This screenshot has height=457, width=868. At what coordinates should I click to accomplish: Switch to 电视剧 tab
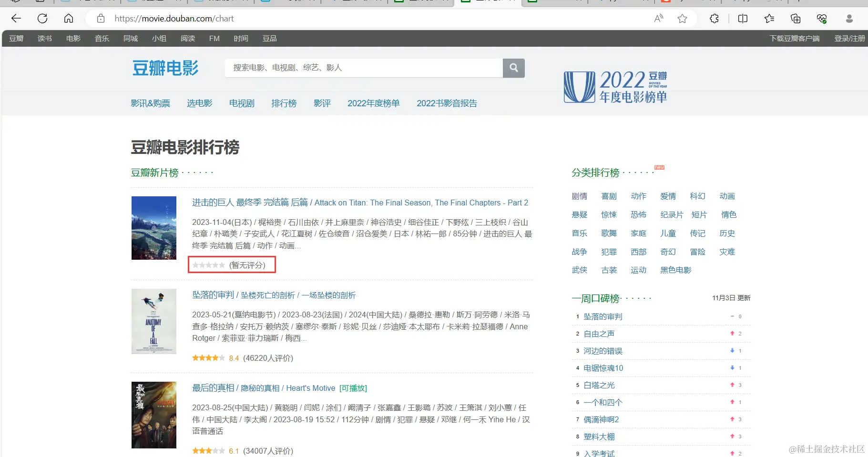point(242,103)
